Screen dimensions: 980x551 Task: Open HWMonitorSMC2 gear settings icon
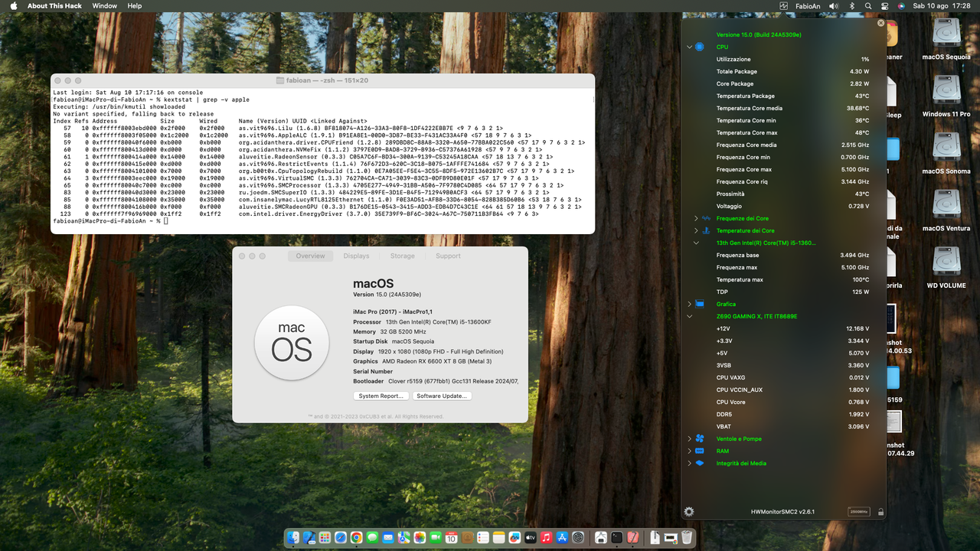pyautogui.click(x=688, y=511)
